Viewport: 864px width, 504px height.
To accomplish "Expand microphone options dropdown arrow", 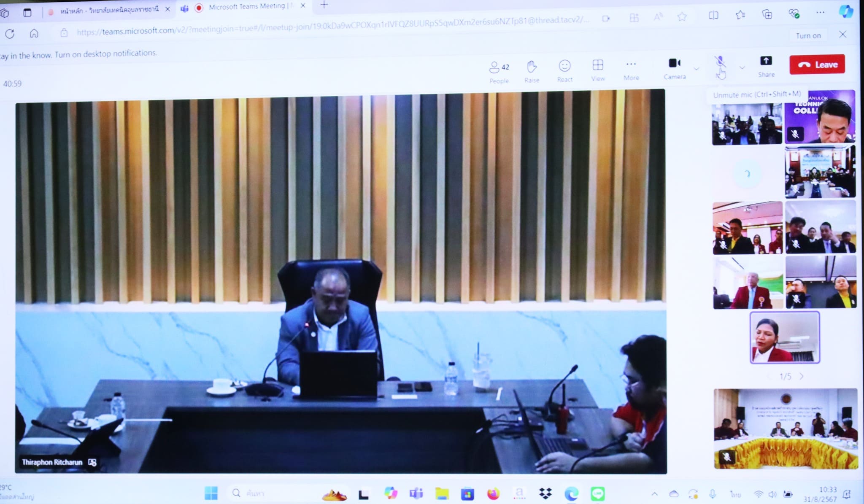I will [x=742, y=67].
